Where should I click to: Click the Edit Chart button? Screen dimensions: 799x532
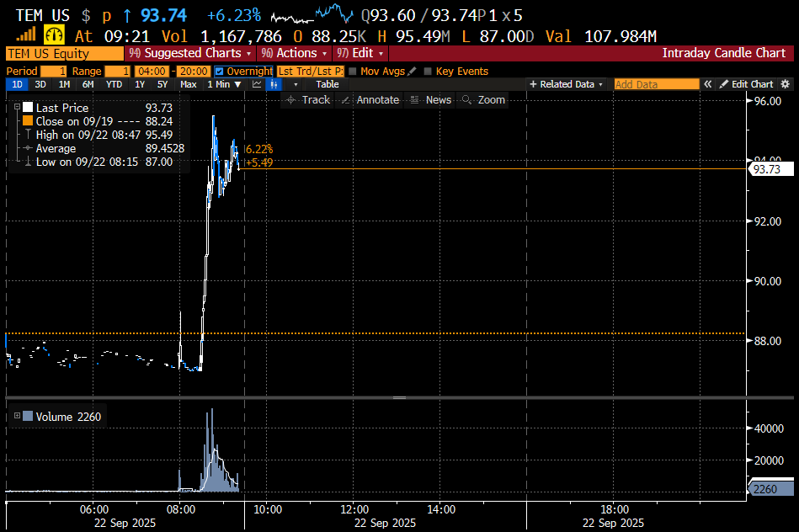coord(747,84)
